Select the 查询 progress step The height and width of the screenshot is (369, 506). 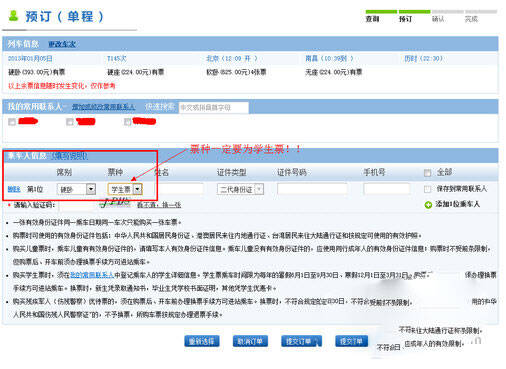click(x=372, y=19)
